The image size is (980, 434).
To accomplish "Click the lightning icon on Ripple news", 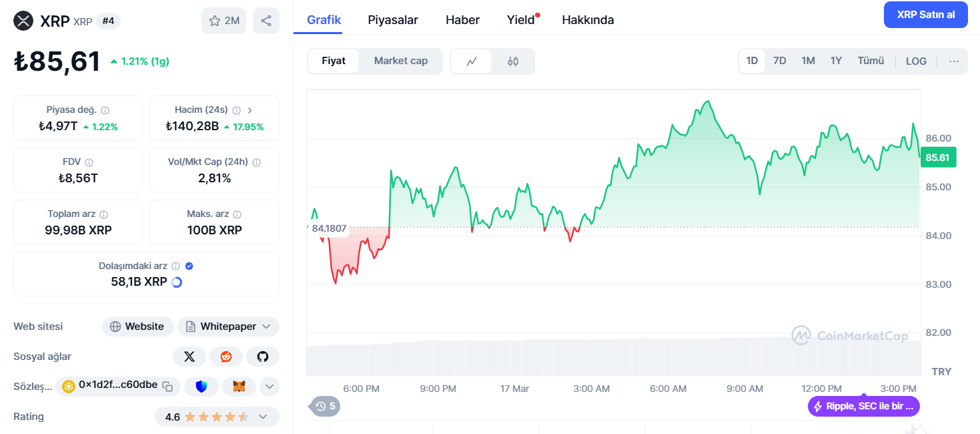I will click(818, 406).
